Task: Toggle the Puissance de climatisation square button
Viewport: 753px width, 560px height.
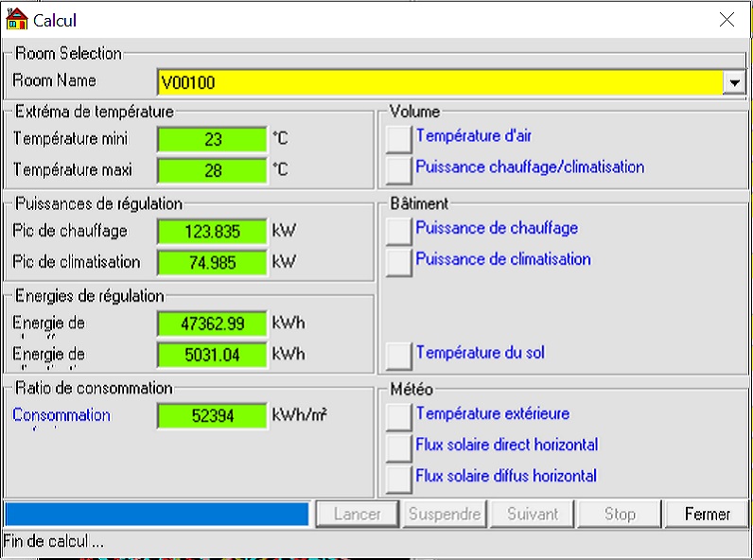Action: point(399,262)
